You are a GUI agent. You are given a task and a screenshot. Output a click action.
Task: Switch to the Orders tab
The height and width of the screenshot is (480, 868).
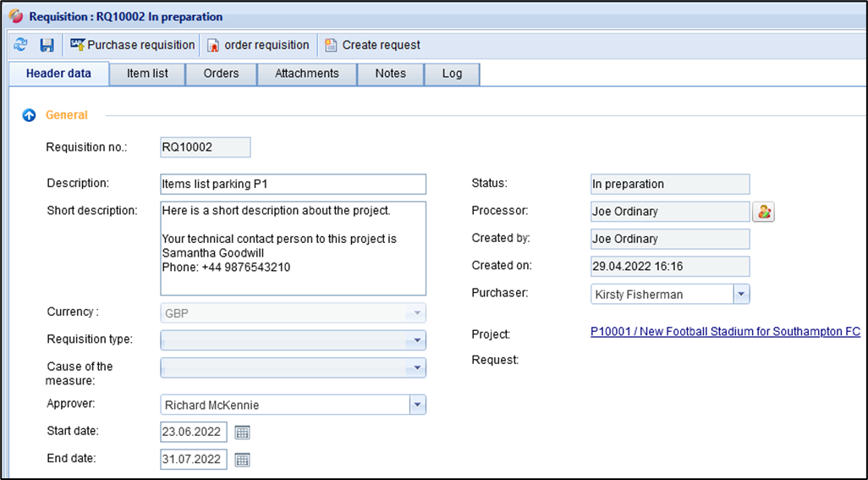click(221, 74)
